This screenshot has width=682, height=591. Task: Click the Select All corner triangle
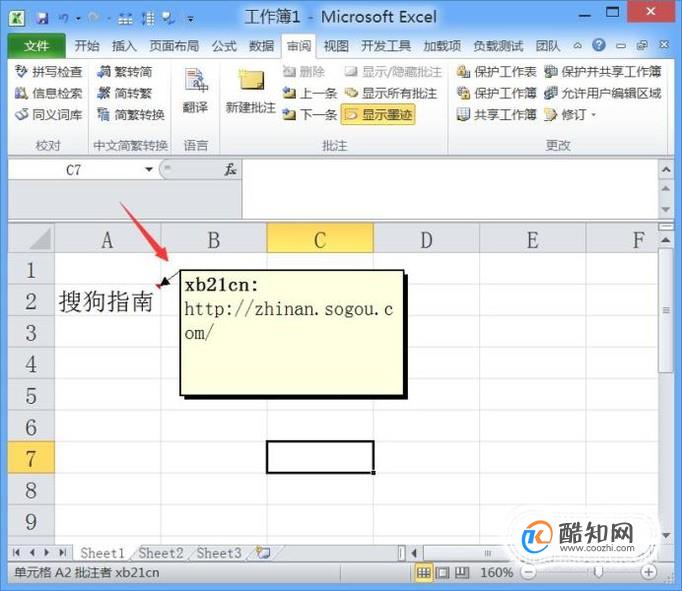coord(31,239)
